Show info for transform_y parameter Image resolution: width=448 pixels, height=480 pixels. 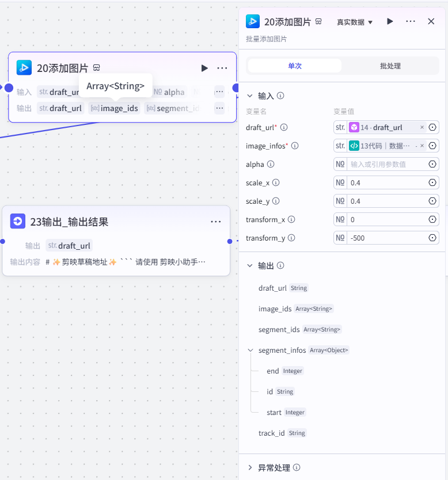(291, 238)
